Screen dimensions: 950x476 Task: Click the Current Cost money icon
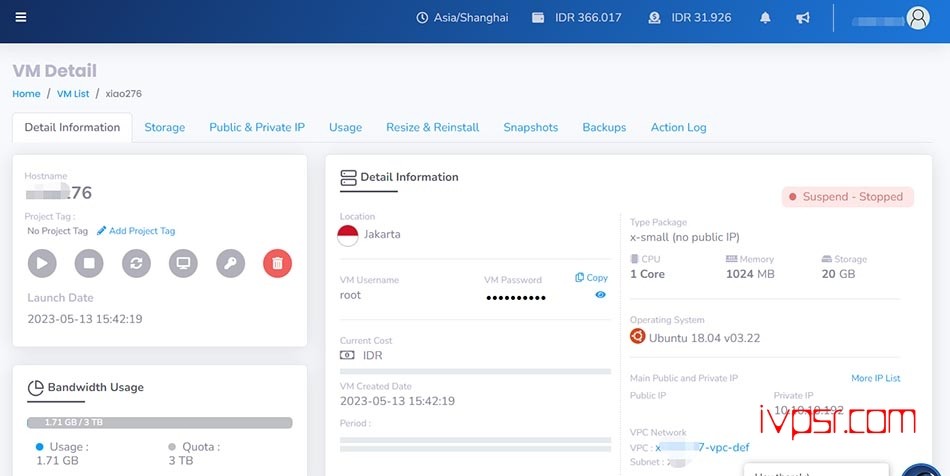click(347, 355)
